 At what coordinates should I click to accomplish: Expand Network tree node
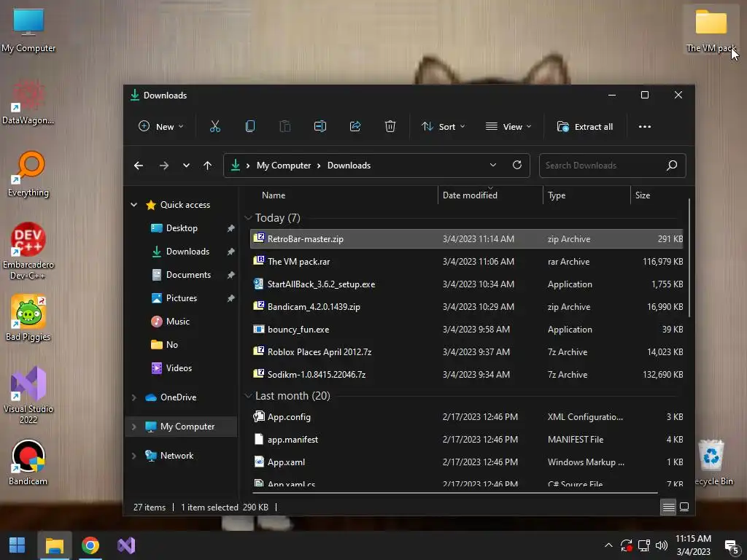[134, 456]
